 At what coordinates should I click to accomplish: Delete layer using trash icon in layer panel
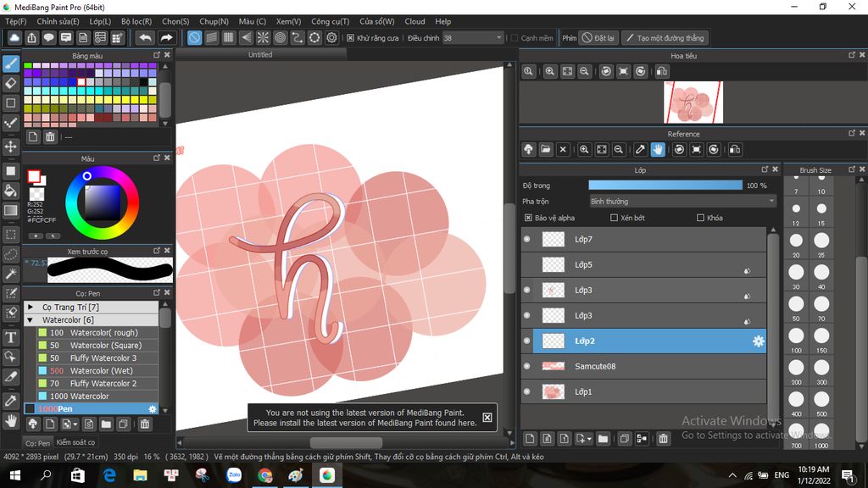coord(664,438)
